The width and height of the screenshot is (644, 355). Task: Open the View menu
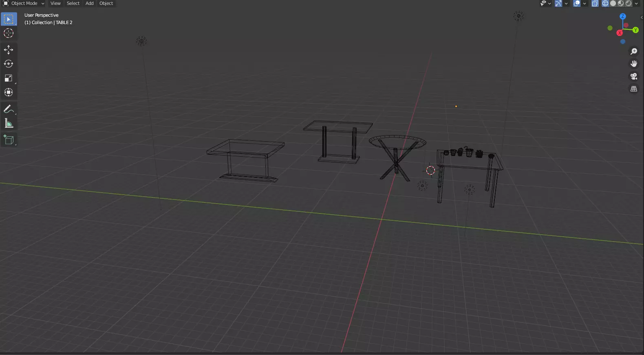point(55,3)
